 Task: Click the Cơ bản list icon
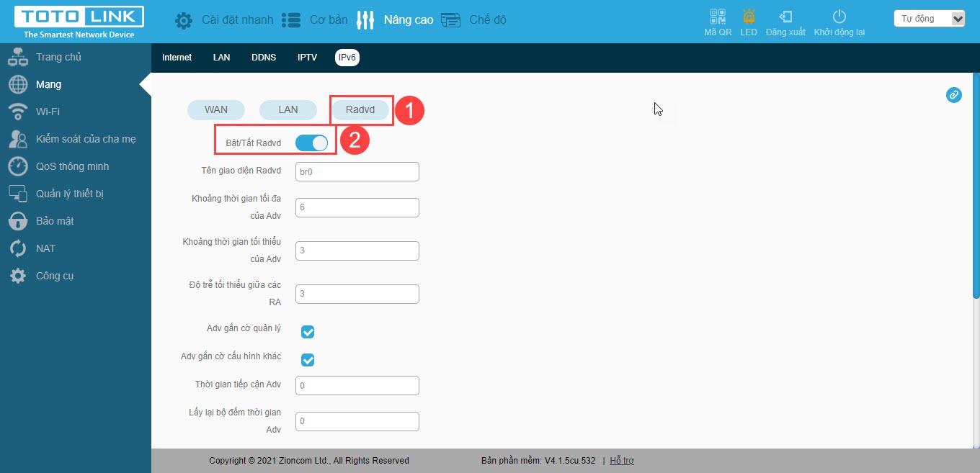(x=291, y=20)
